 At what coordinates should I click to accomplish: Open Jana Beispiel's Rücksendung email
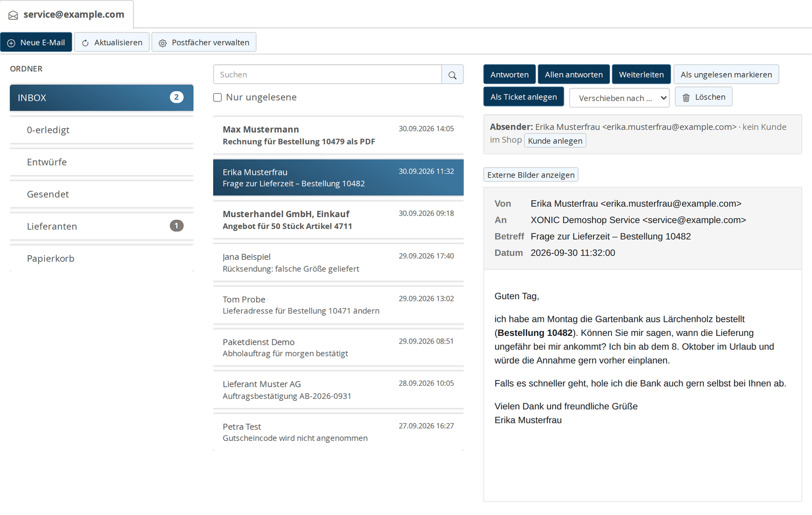pos(338,262)
